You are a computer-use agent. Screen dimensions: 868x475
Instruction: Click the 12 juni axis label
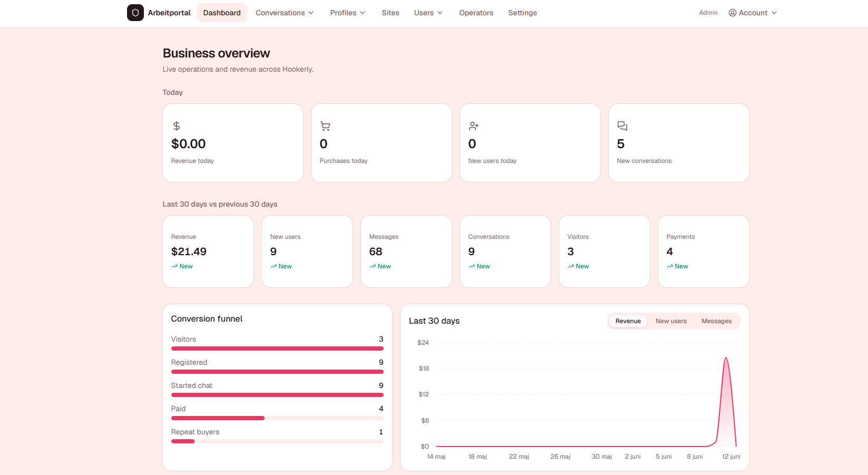[731, 457]
